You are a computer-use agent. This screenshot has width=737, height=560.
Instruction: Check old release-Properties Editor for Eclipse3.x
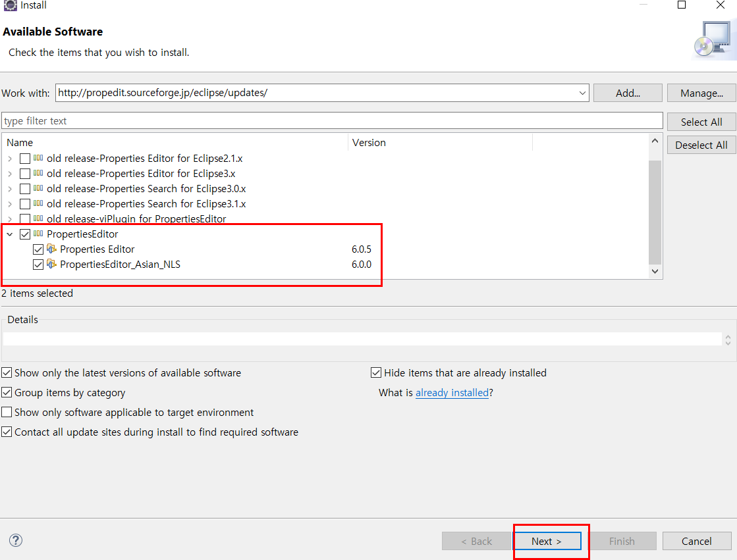tap(25, 174)
